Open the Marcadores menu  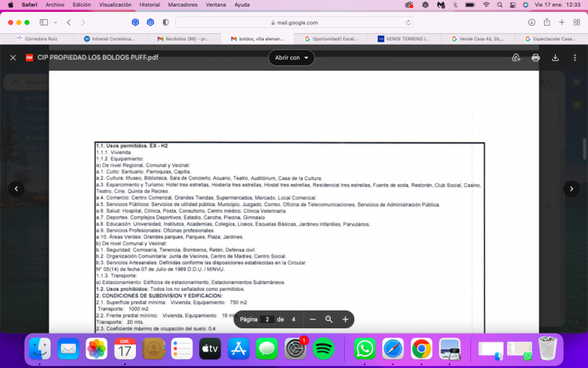pyautogui.click(x=182, y=5)
